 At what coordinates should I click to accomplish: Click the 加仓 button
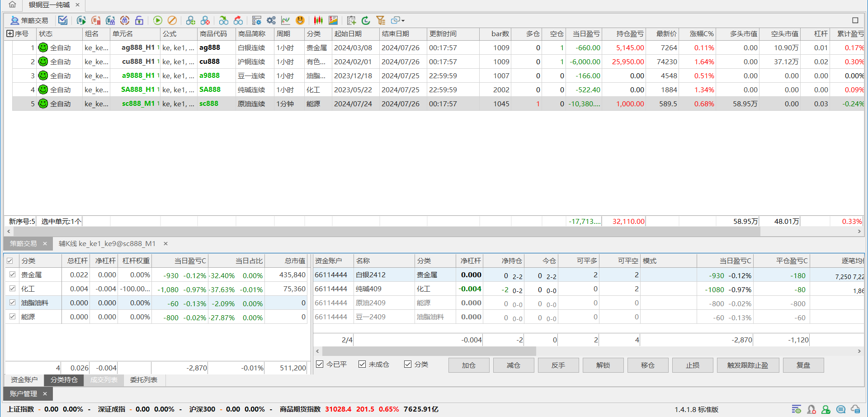(469, 365)
